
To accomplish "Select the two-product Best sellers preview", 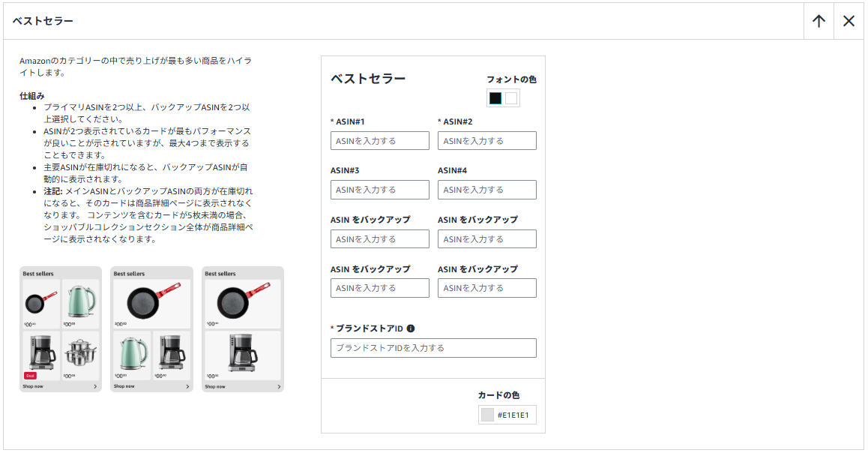I will [x=242, y=329].
